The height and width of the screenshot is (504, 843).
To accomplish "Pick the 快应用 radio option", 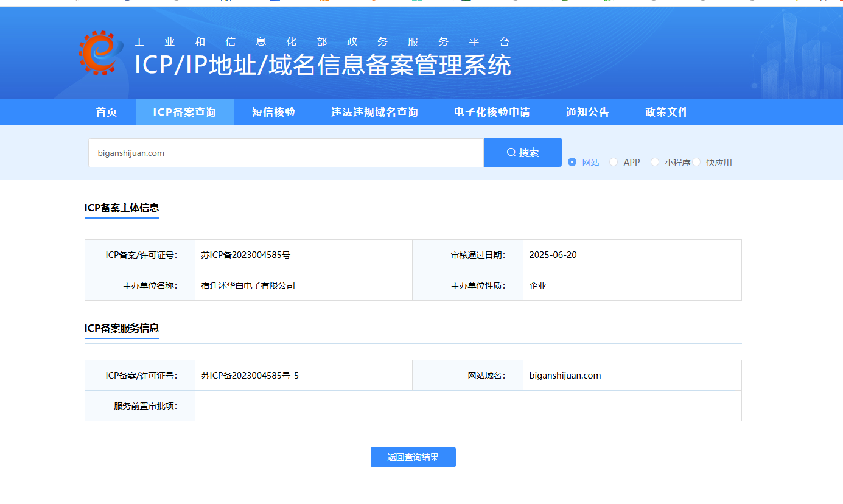I will tap(696, 162).
